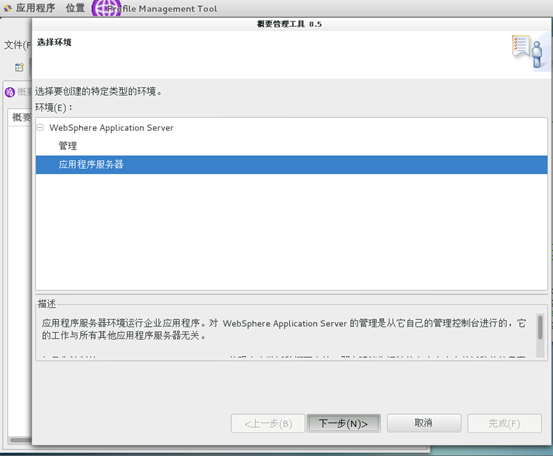This screenshot has height=456, width=553.
Task: Click the wizard banner checklist-and-person icon
Action: (528, 51)
